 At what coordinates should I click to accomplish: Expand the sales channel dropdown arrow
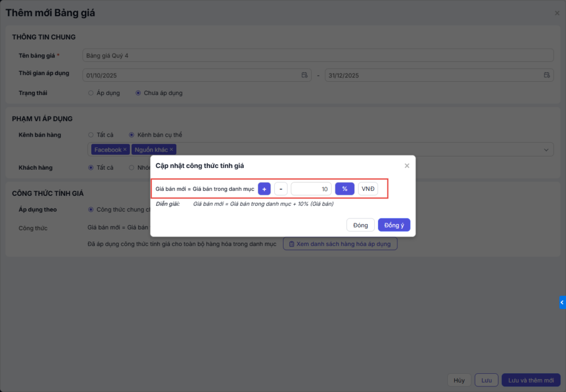tap(547, 150)
